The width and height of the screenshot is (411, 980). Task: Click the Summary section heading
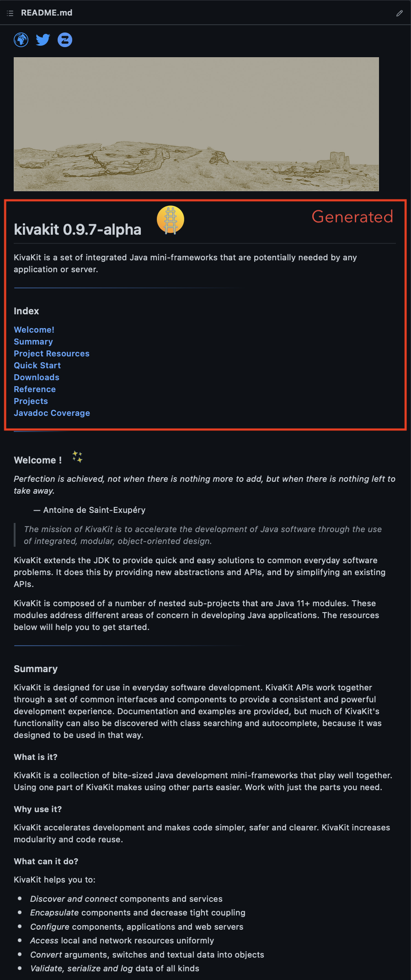(36, 669)
